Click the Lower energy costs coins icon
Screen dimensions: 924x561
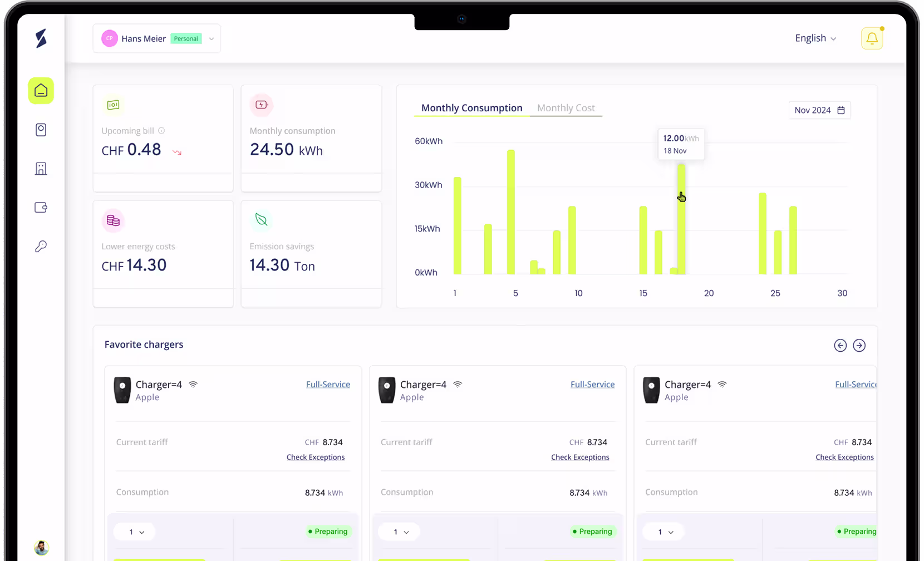tap(113, 220)
